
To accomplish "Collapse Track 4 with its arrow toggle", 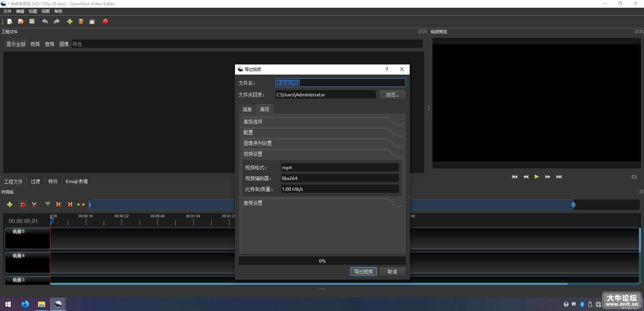I will (x=9, y=255).
